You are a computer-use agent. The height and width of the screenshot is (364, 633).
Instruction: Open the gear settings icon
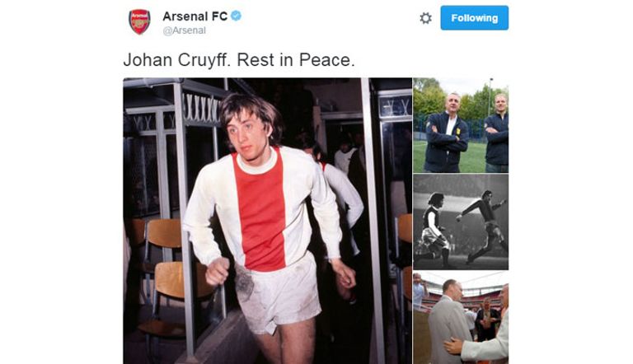pos(425,18)
